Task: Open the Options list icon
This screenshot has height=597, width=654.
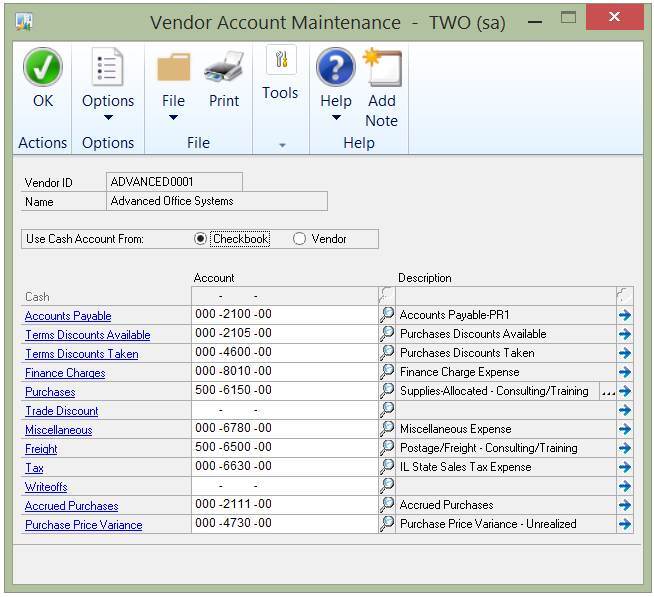Action: tap(108, 67)
